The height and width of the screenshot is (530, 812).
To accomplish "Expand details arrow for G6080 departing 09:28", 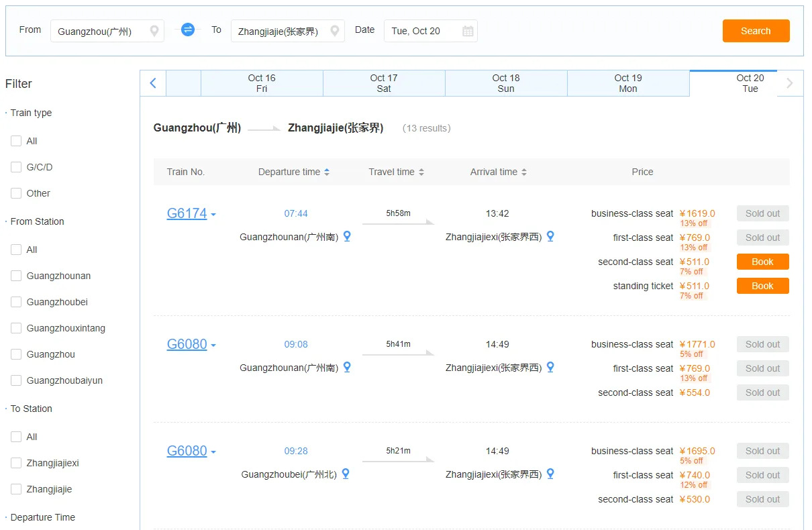I will 213,452.
